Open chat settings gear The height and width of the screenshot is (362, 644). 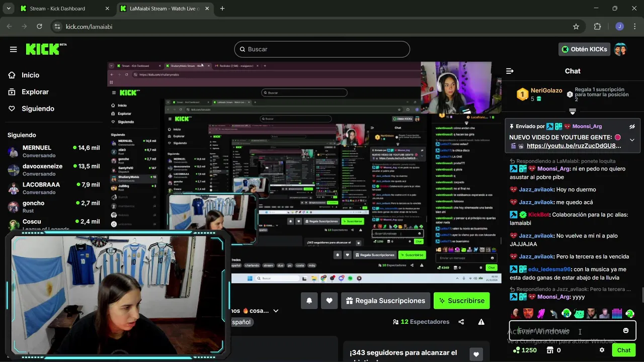pyautogui.click(x=602, y=350)
